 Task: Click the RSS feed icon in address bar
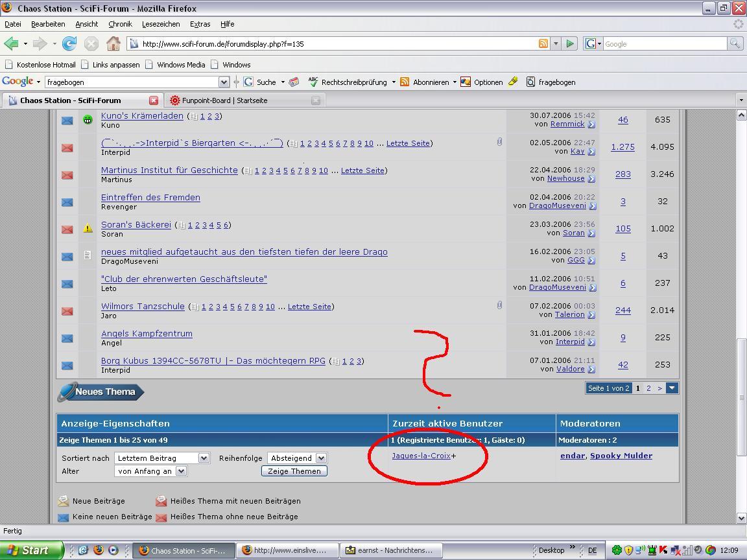543,43
